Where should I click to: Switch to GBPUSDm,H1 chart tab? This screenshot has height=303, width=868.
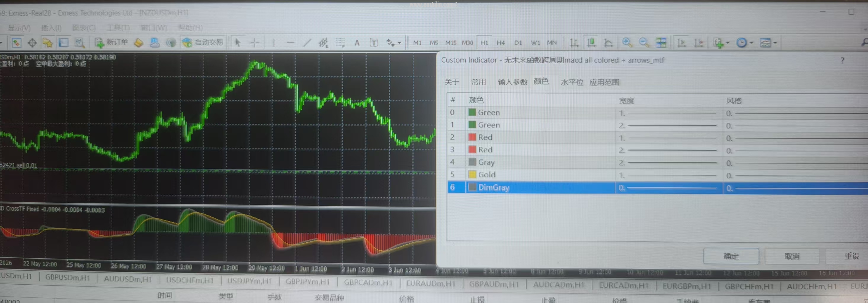tap(67, 278)
